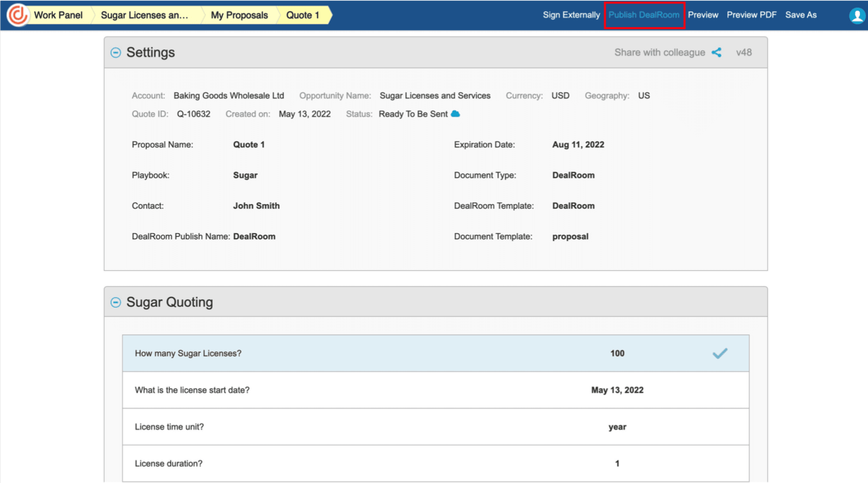
Task: Click Sign Externally in the navigation bar
Action: [x=571, y=15]
